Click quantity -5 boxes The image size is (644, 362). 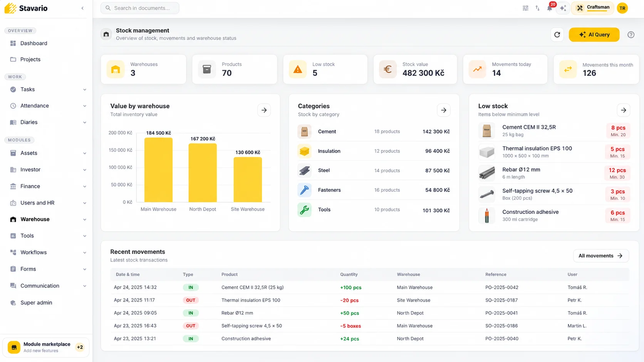point(351,326)
